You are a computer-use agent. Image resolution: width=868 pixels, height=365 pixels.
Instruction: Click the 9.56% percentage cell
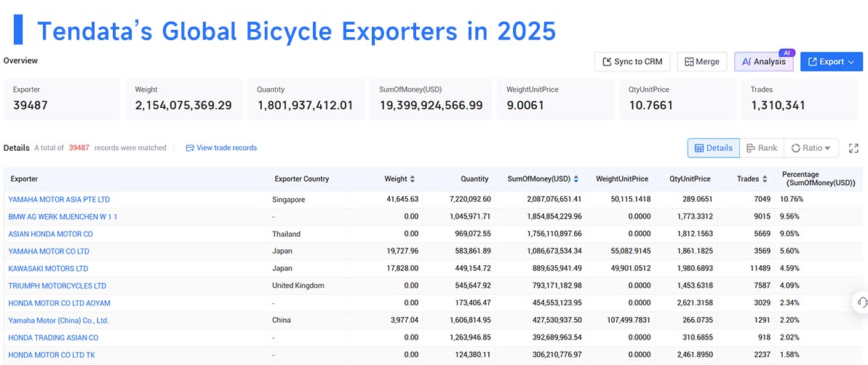(x=789, y=217)
